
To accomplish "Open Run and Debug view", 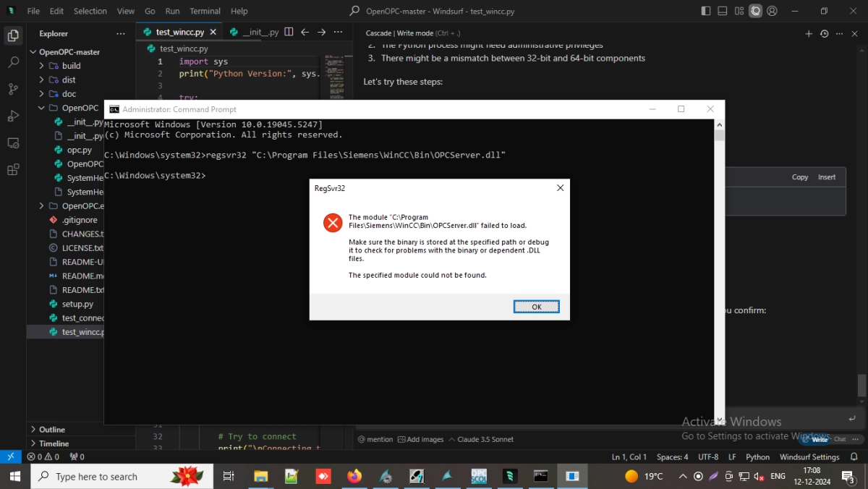I will pos(13,116).
